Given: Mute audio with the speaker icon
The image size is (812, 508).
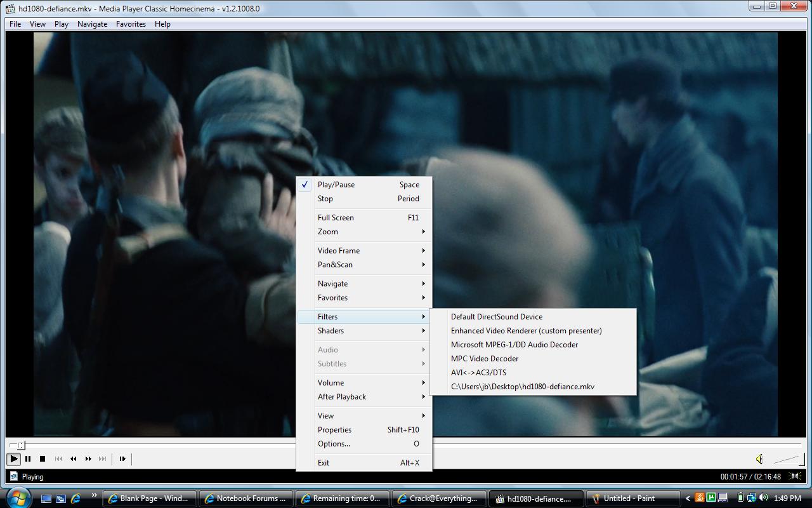Looking at the screenshot, I should 759,458.
